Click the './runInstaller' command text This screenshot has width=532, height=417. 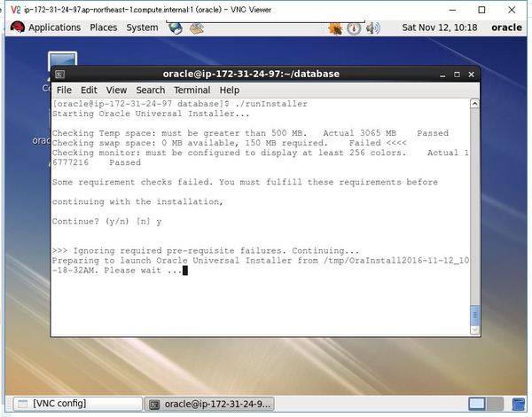(x=271, y=104)
